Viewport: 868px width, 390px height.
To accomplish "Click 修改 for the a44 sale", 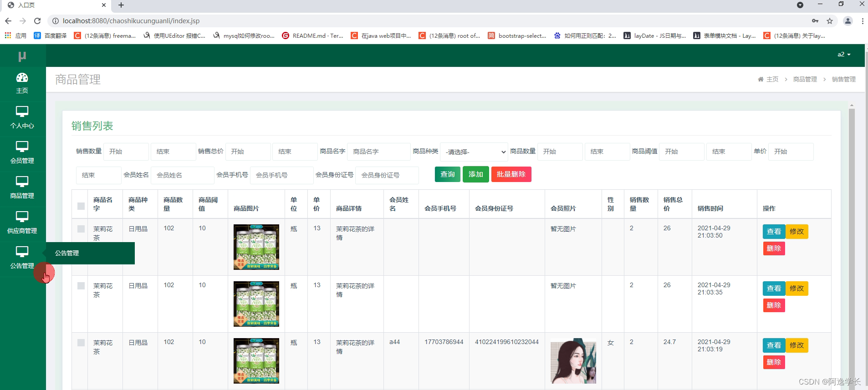I will click(x=797, y=345).
